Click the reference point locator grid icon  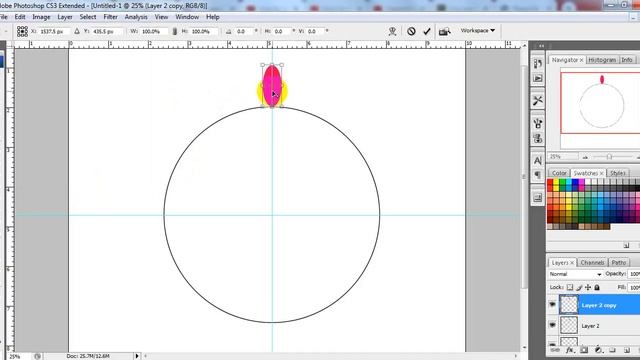(22, 31)
